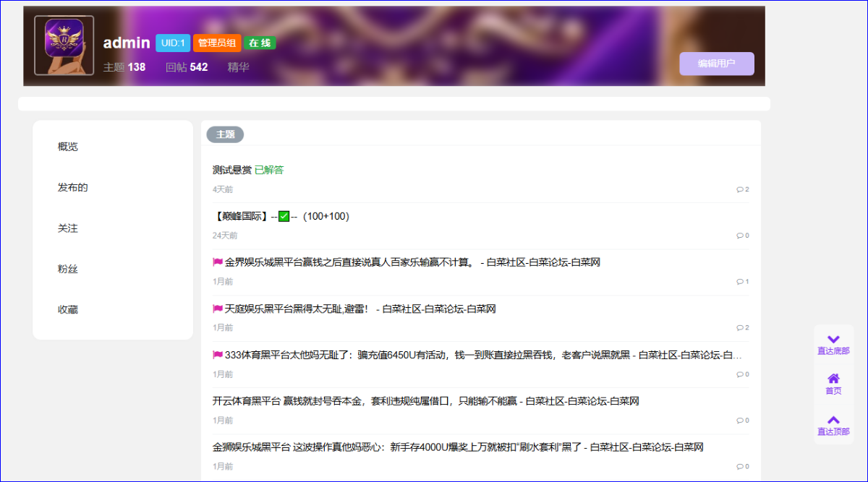Open the 精华 link
The width and height of the screenshot is (868, 482).
pyautogui.click(x=239, y=67)
